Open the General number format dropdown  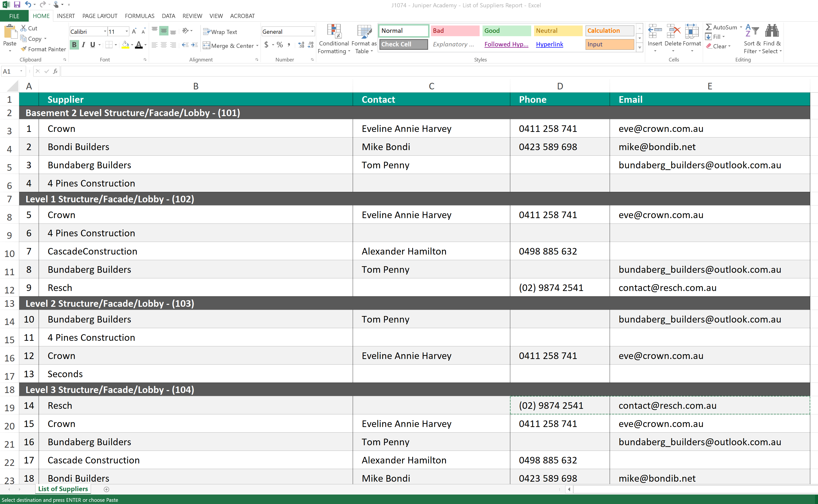pyautogui.click(x=312, y=32)
